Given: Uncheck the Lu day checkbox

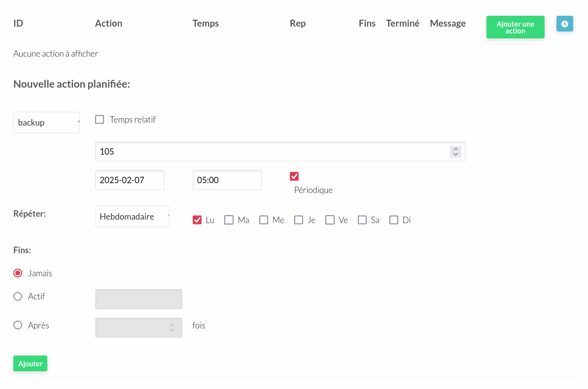Looking at the screenshot, I should (197, 220).
